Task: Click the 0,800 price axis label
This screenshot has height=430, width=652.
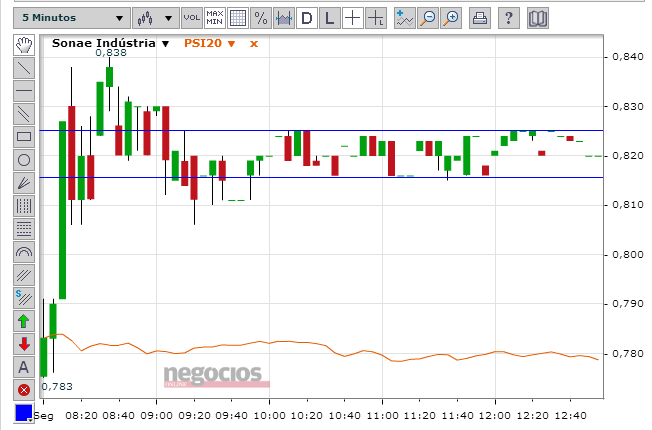Action: (628, 255)
